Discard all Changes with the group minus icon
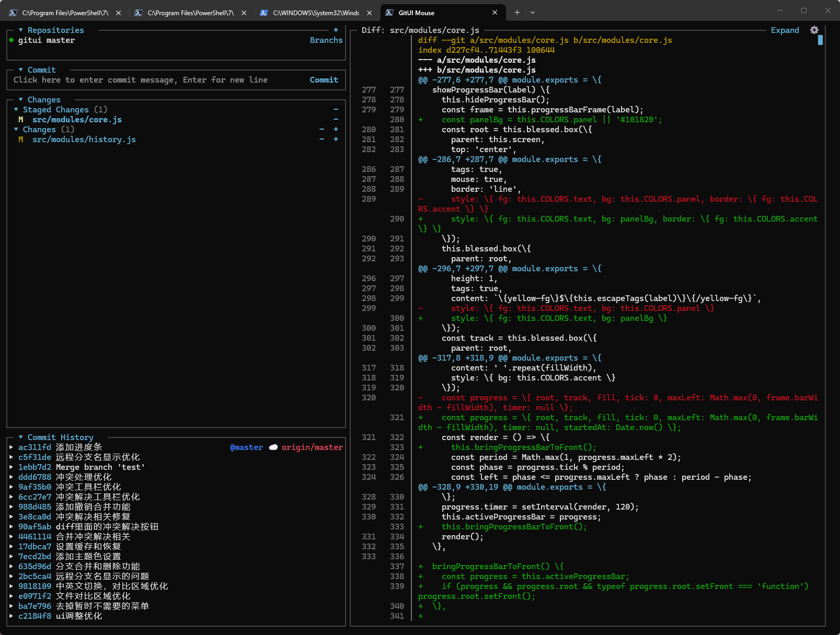Screen dimensions: 840x635 click(x=321, y=130)
